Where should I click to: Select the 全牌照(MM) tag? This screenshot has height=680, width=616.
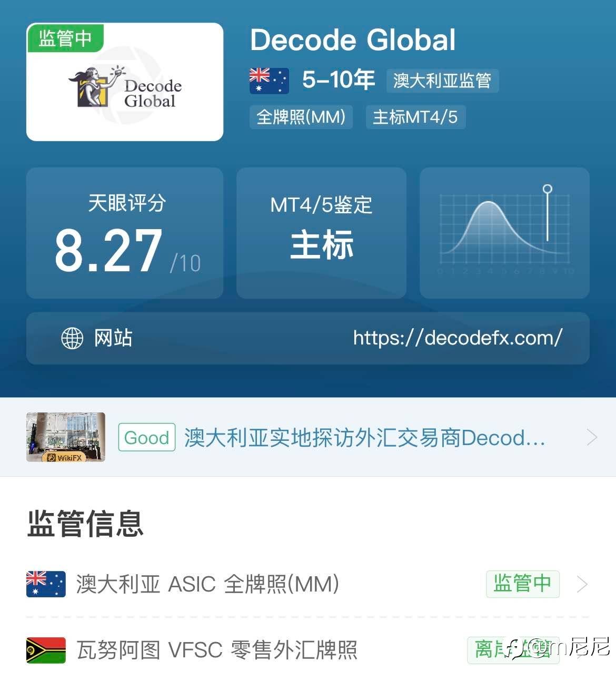point(301,117)
